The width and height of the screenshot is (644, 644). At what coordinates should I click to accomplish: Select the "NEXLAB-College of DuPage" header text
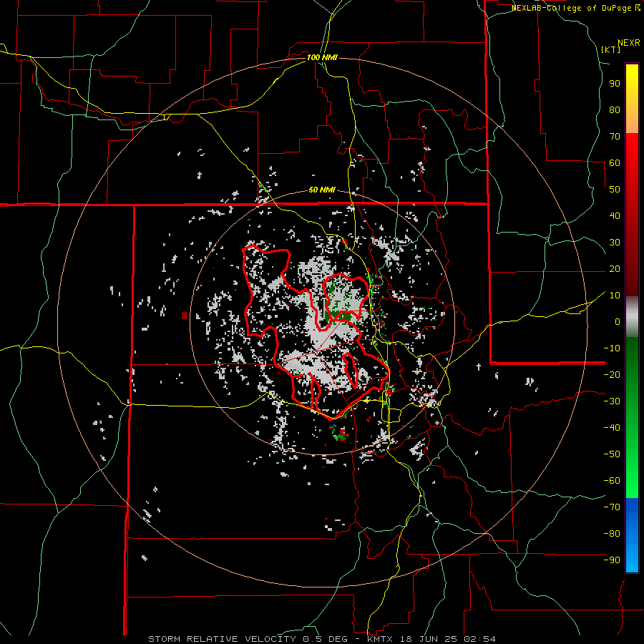571,8
